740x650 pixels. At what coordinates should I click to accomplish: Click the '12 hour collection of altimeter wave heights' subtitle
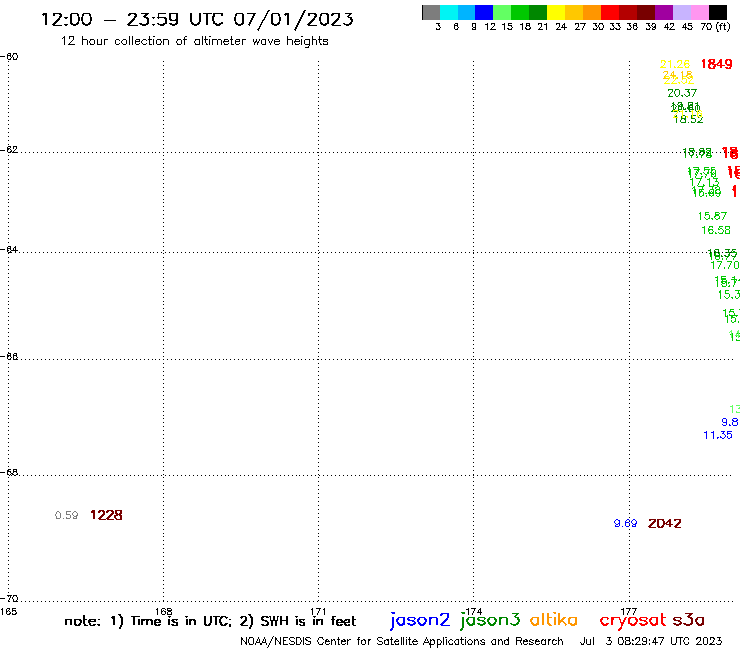coord(194,41)
